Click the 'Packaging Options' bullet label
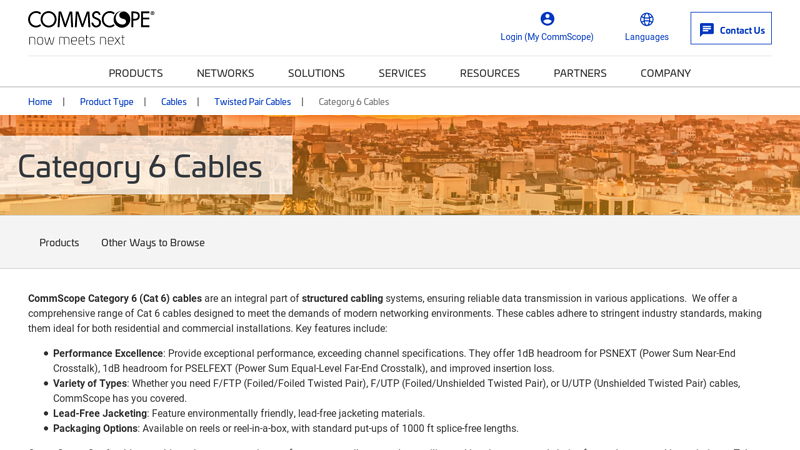 [95, 428]
